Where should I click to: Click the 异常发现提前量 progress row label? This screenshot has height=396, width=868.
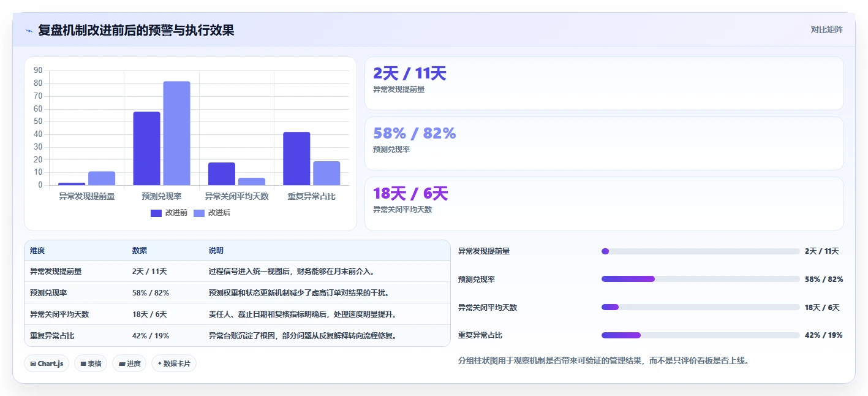point(484,251)
